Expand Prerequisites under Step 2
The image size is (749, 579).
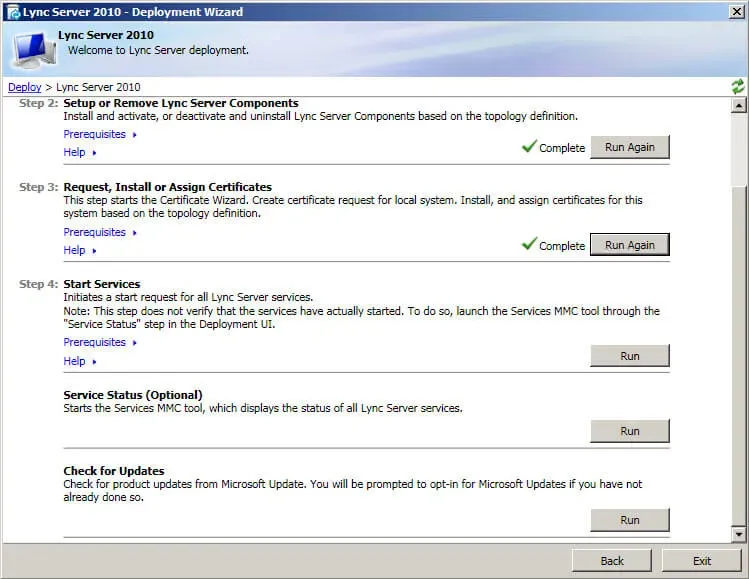tap(100, 134)
